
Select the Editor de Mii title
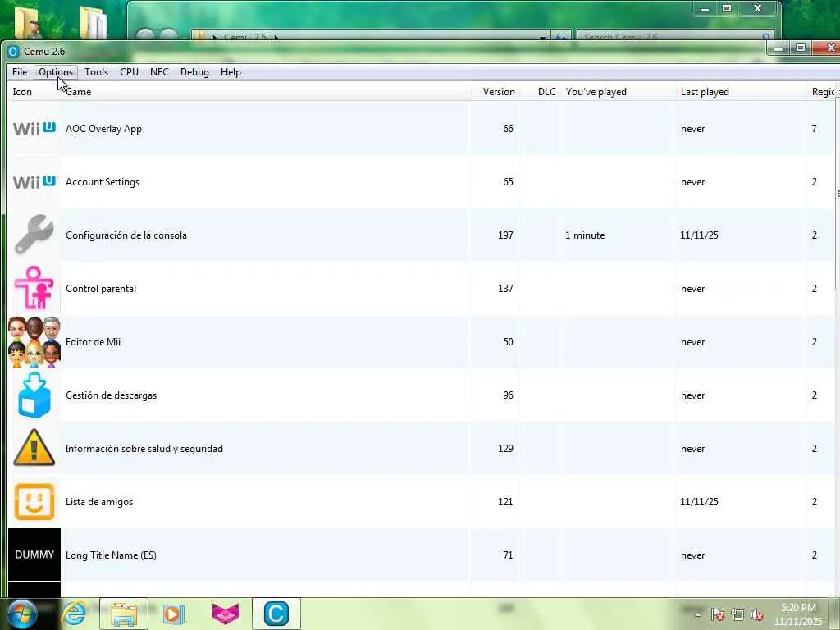pos(93,342)
